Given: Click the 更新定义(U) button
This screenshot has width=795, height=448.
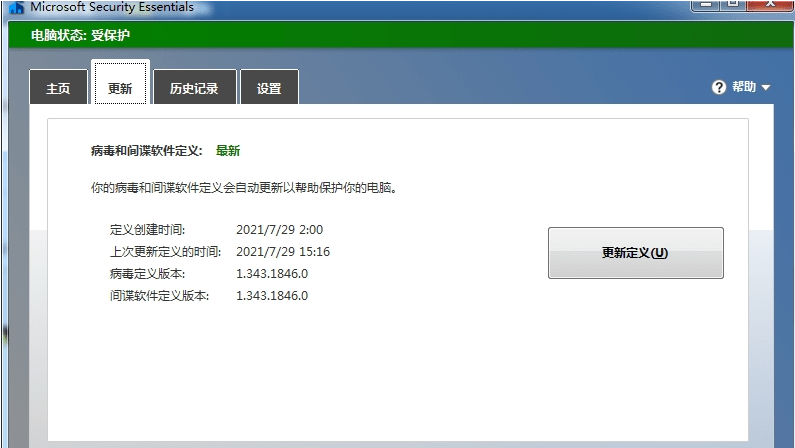Looking at the screenshot, I should [635, 253].
